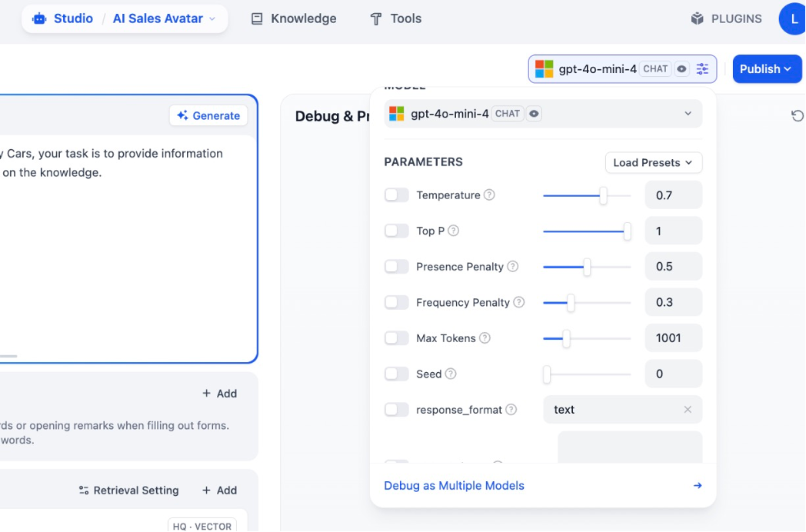The height and width of the screenshot is (532, 806).
Task: Enable the response_format toggle
Action: point(397,410)
